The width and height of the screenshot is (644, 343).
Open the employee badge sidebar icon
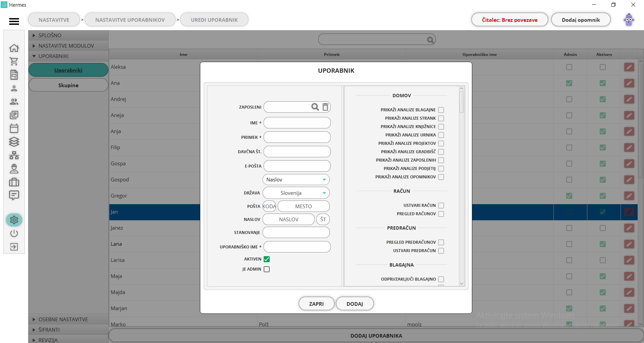point(14,169)
